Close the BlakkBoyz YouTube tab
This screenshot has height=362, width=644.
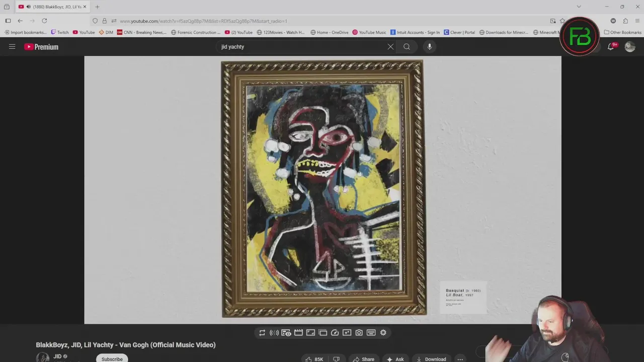point(85,7)
